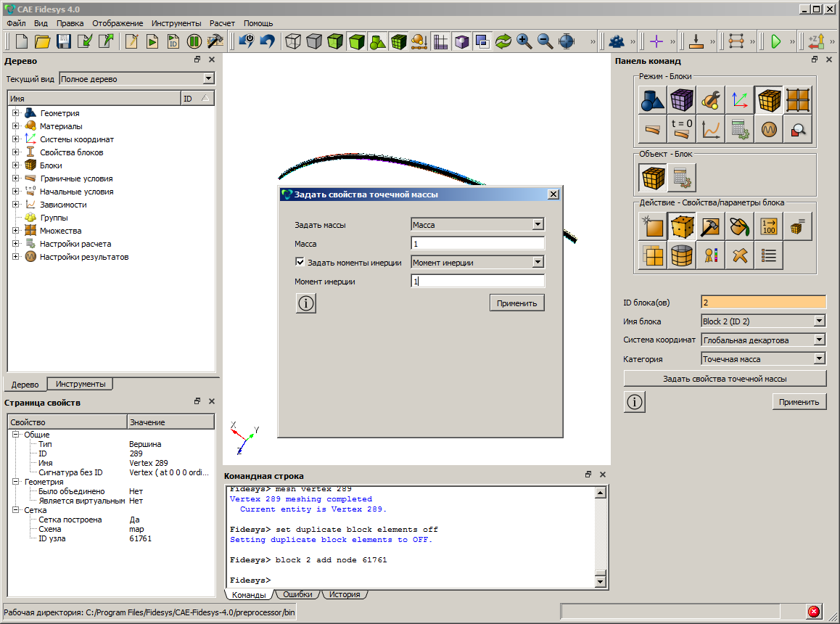Switch to the Ошибки tab in command line
Image resolution: width=840 pixels, height=624 pixels.
297,594
